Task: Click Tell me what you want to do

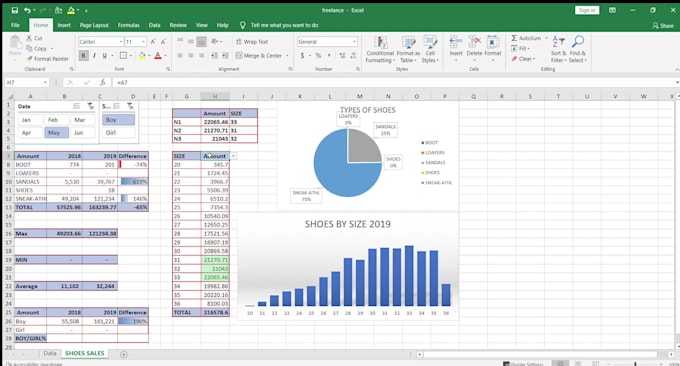Action: [284, 25]
